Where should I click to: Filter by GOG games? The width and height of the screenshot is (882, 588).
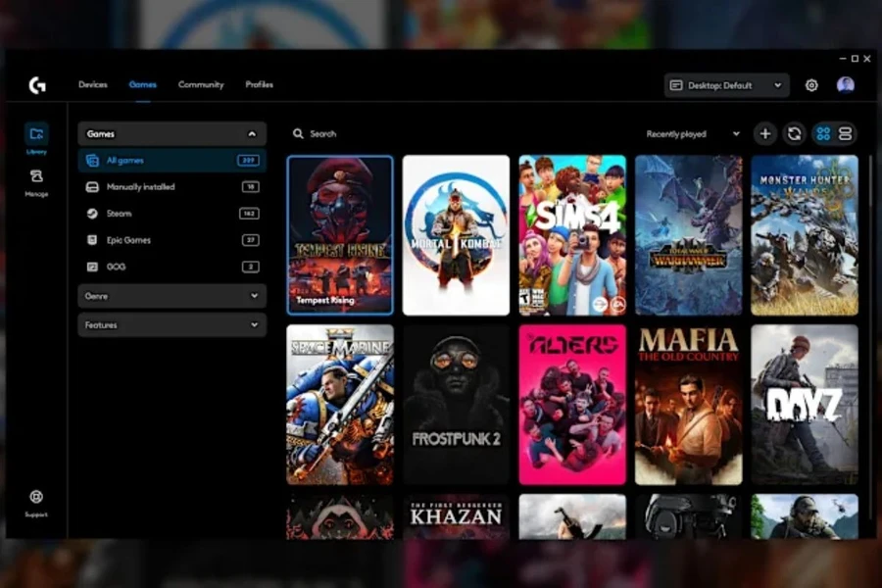(x=172, y=267)
